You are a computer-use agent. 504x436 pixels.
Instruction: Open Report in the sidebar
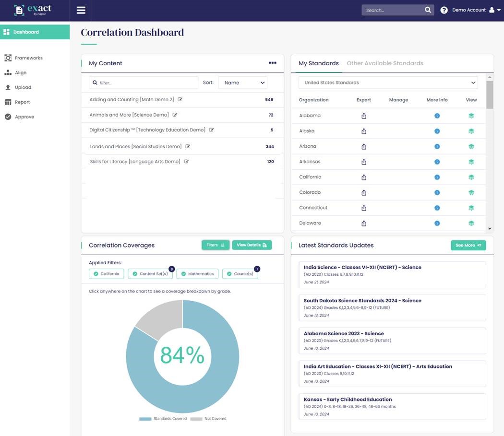click(17, 102)
